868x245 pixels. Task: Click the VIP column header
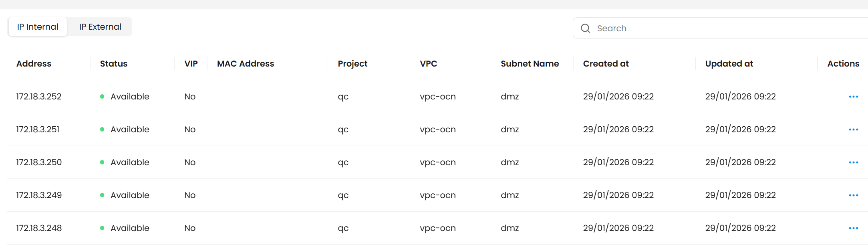pos(191,64)
